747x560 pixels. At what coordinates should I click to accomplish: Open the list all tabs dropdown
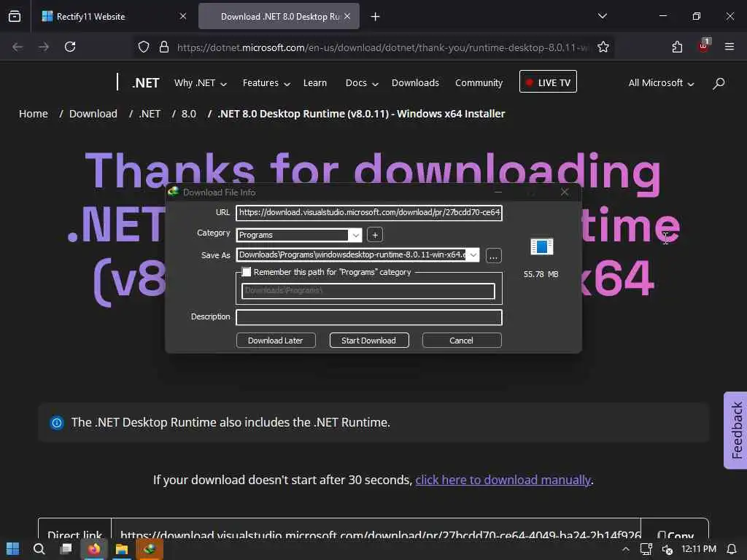(602, 16)
